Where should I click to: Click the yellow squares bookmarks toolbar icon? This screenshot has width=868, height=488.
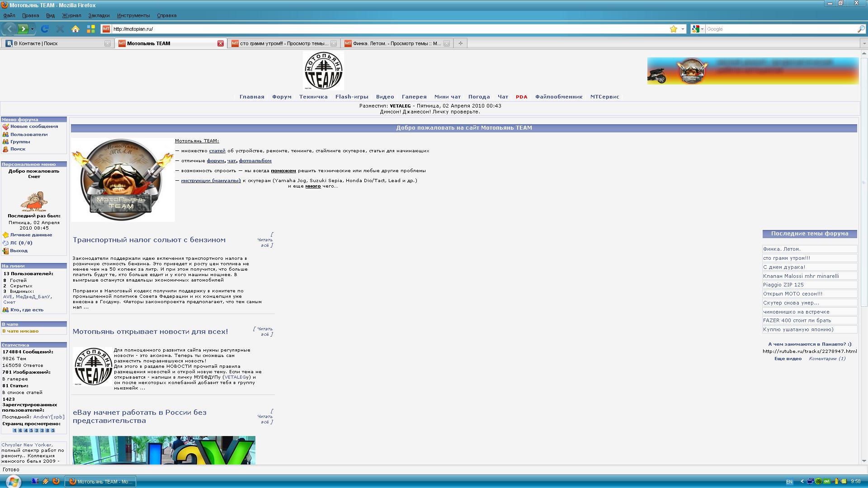pos(91,29)
